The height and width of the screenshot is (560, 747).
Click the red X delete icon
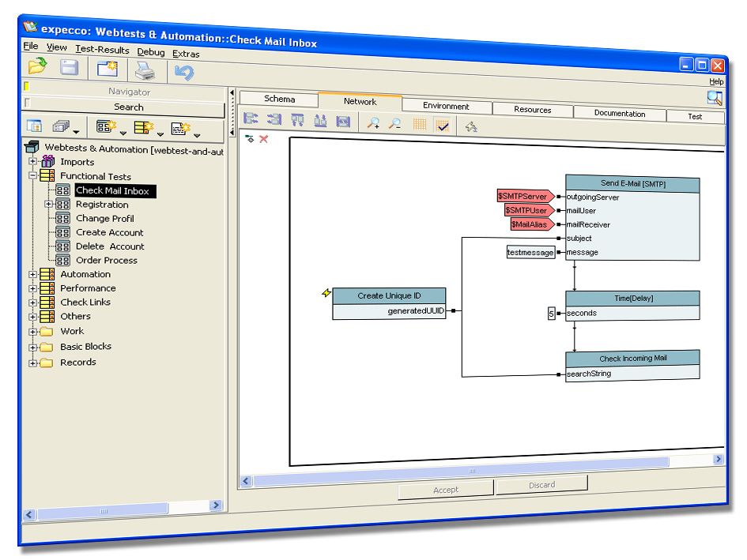(264, 139)
